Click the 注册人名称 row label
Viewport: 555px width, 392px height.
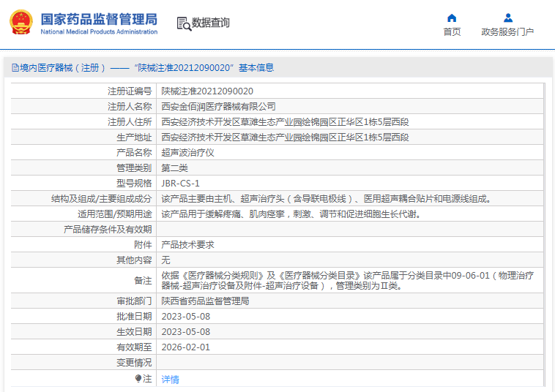(130, 106)
